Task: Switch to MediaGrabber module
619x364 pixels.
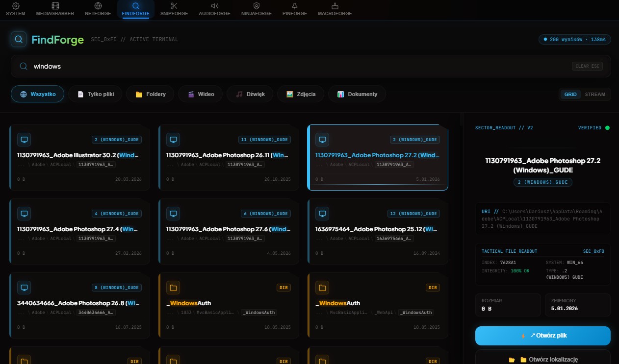Action: (x=55, y=9)
